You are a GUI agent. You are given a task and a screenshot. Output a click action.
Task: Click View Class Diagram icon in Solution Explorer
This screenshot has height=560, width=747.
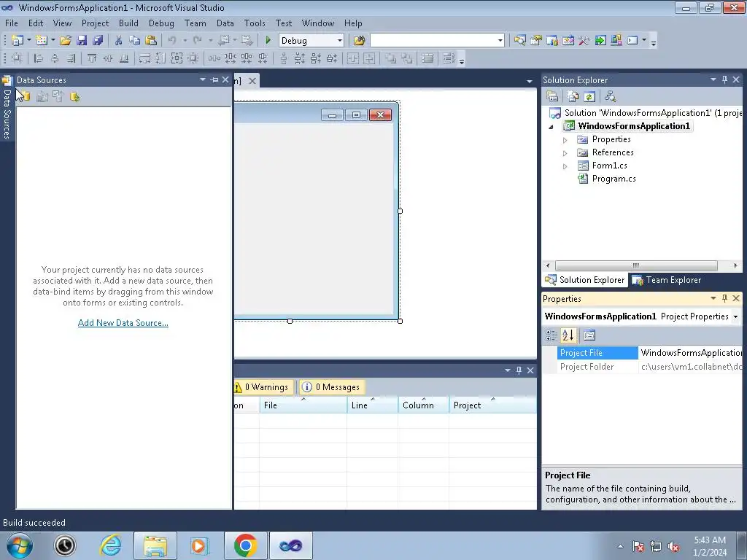(x=611, y=97)
